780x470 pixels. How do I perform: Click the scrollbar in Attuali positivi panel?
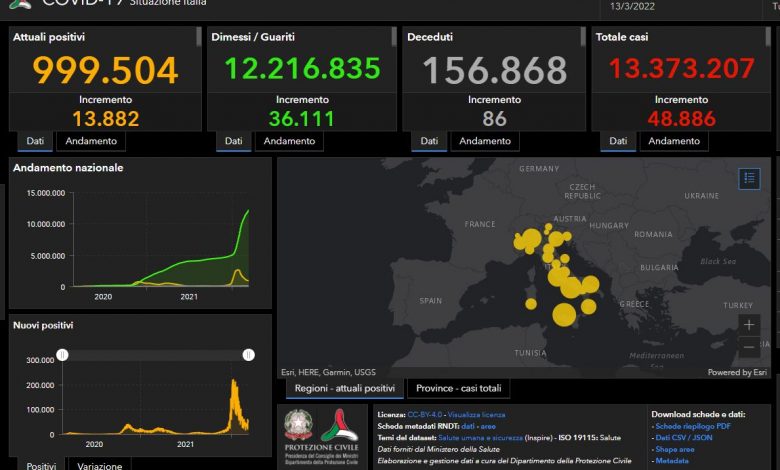[198, 37]
